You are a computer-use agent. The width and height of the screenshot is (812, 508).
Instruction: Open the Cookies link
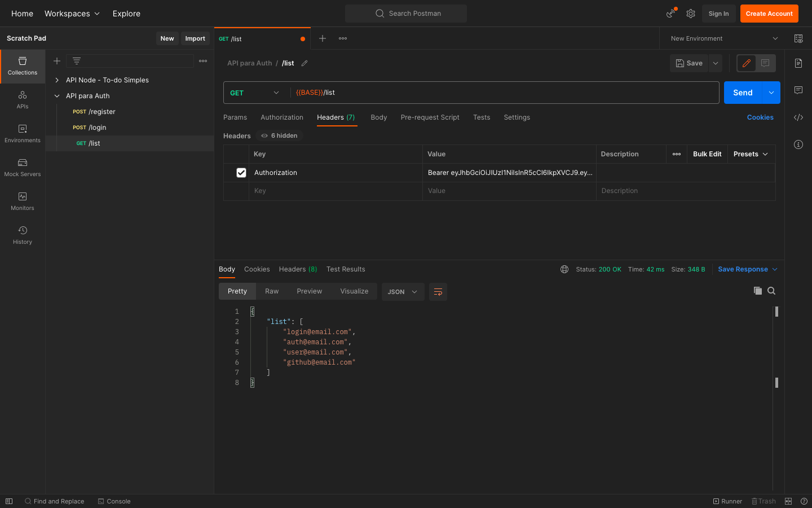point(760,117)
